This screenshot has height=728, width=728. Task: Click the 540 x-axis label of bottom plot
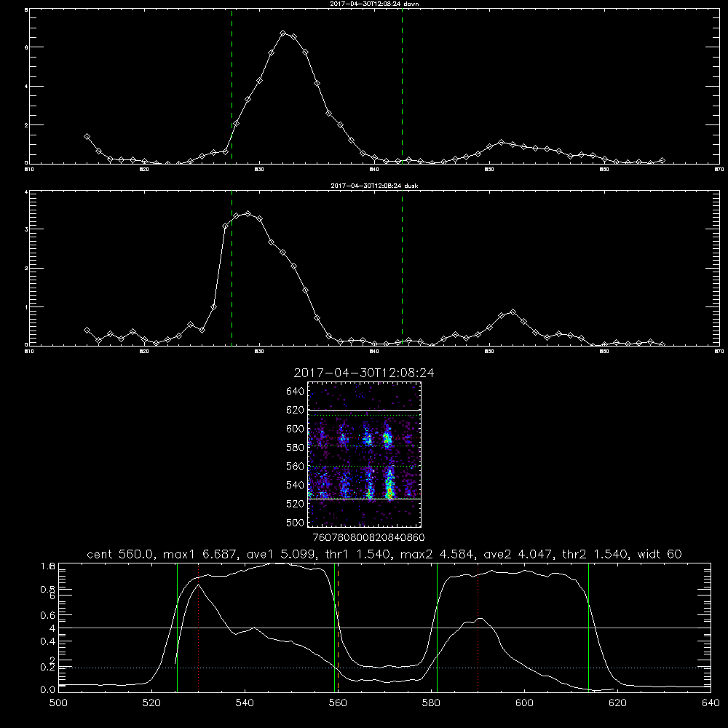pyautogui.click(x=245, y=703)
